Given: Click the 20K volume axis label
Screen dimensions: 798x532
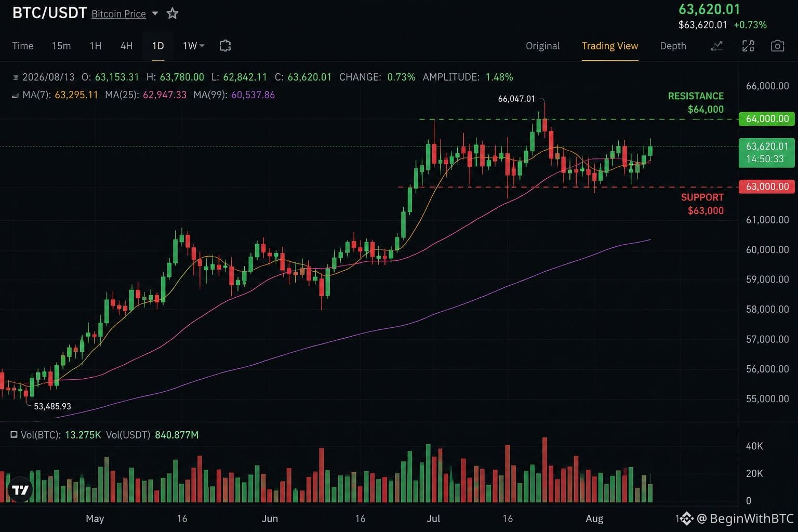Looking at the screenshot, I should click(x=754, y=474).
